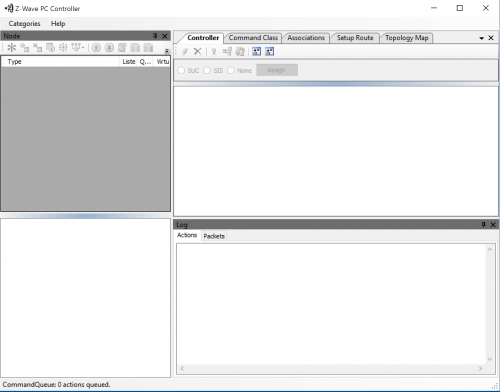Open the tab list dropdown arrow
Image resolution: width=500 pixels, height=392 pixels.
[x=481, y=38]
